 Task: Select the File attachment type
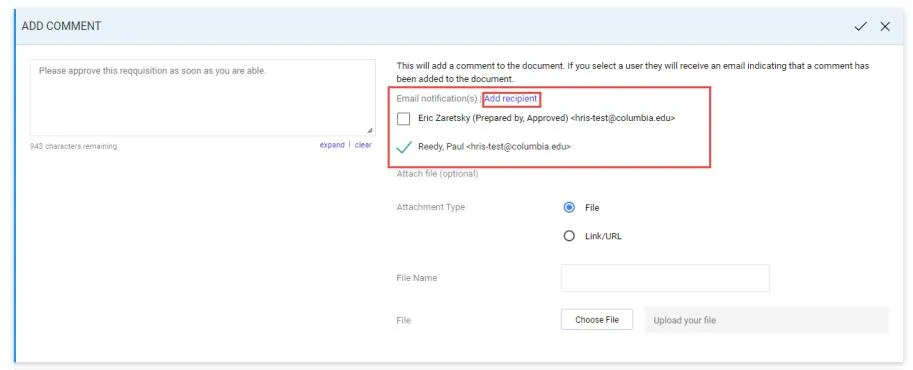click(569, 207)
